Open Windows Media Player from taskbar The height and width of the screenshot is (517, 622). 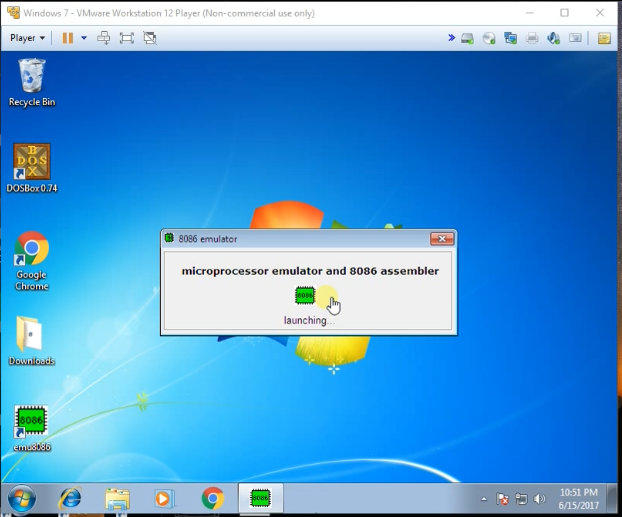click(164, 499)
